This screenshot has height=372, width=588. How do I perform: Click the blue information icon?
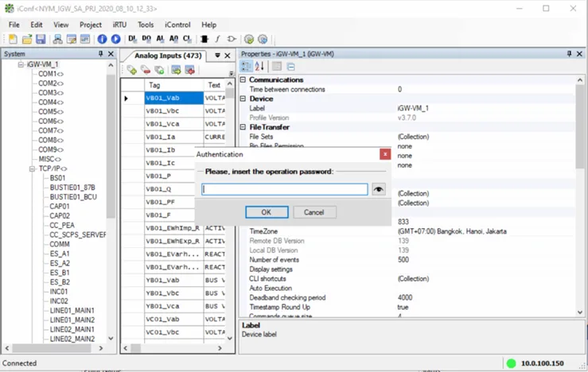tap(102, 39)
